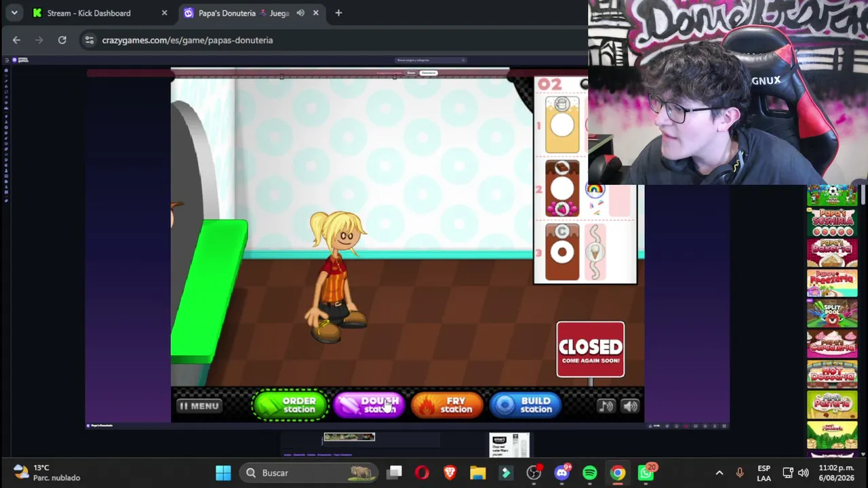
Task: Toggle the game sound effects speaker
Action: coord(630,406)
